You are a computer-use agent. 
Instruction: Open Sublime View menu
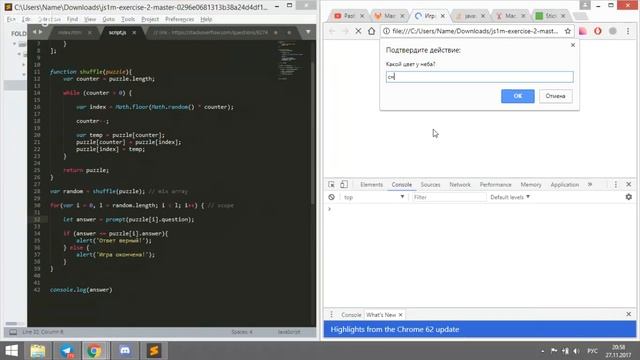click(x=90, y=19)
